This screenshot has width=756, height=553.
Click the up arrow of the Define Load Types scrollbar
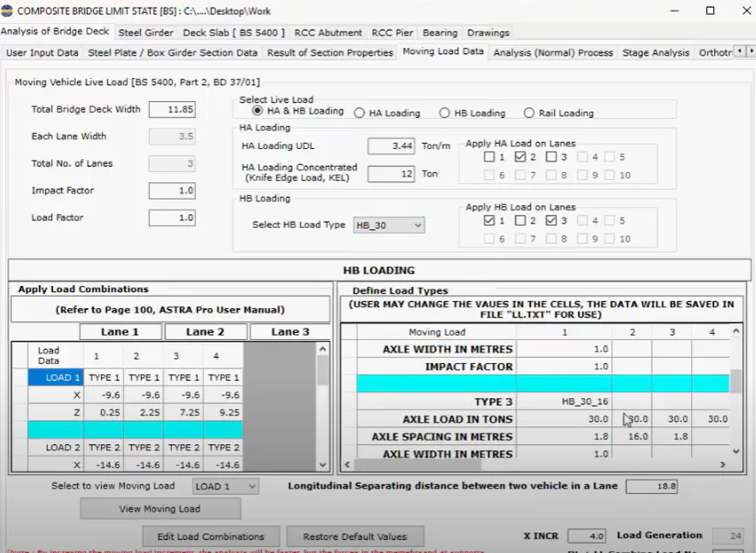pyautogui.click(x=735, y=330)
